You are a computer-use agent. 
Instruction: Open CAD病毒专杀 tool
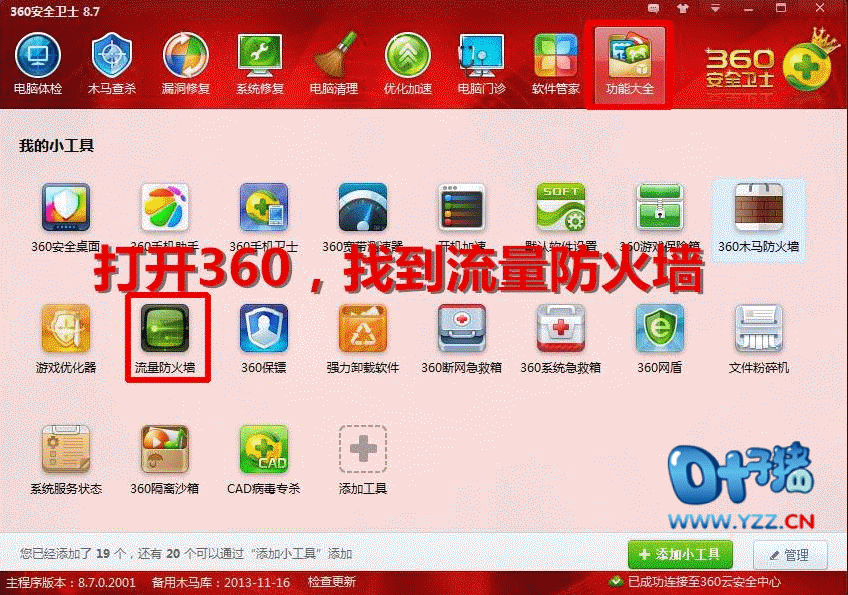pos(263,460)
